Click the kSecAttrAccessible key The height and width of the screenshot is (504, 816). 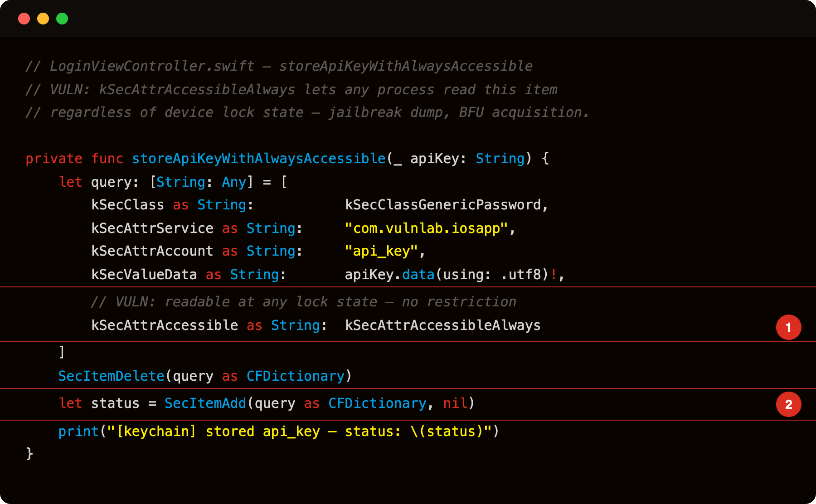coord(165,325)
